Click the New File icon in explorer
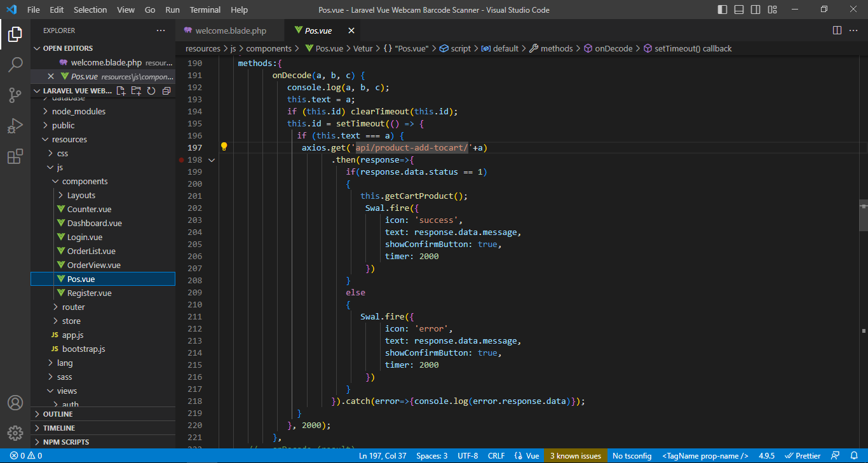This screenshot has width=868, height=463. click(x=121, y=91)
